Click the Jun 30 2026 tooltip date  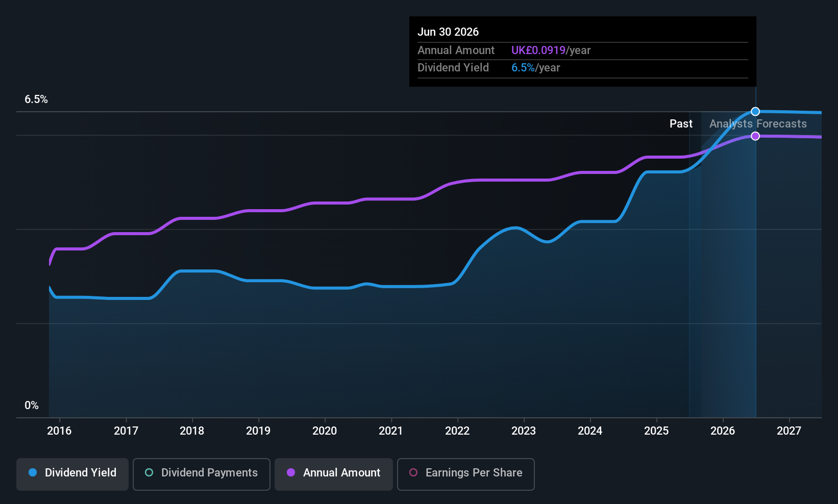pos(448,32)
